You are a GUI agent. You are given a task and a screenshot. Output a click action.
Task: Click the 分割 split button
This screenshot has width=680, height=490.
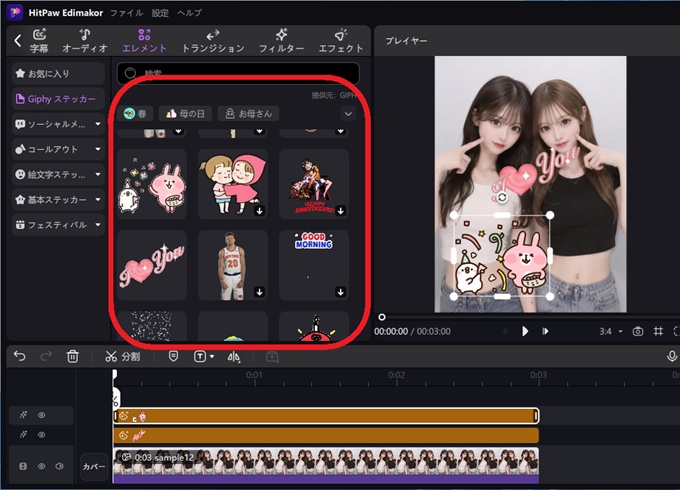(122, 356)
